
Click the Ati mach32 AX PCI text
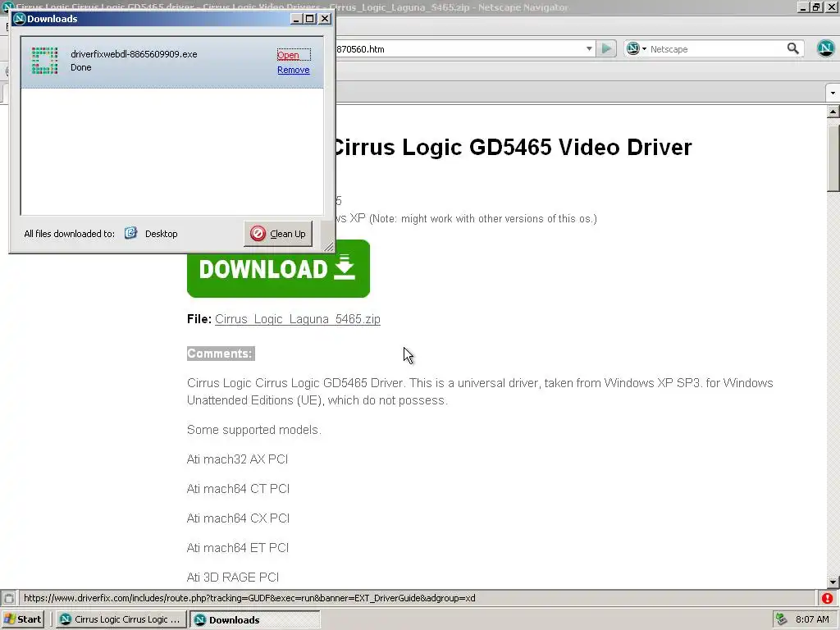click(237, 459)
